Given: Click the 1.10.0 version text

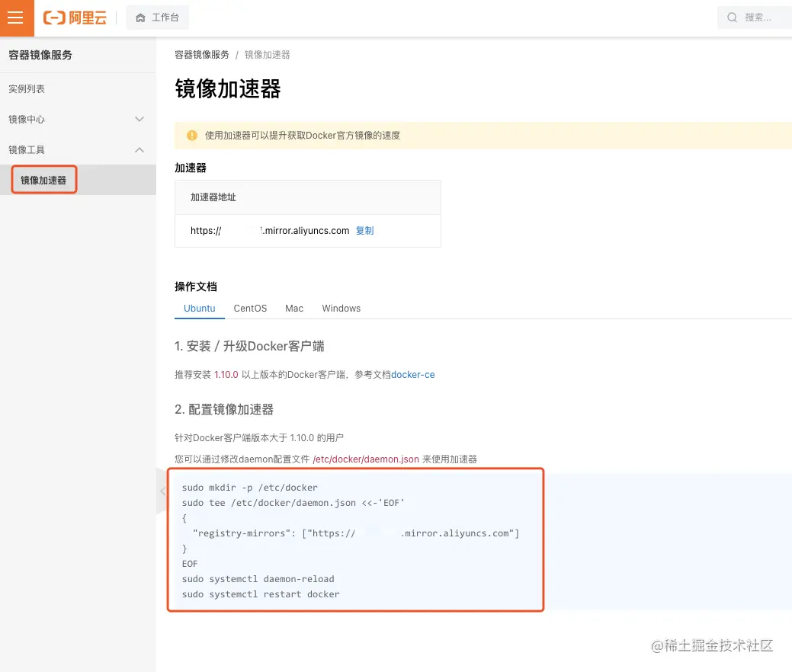Looking at the screenshot, I should (226, 375).
